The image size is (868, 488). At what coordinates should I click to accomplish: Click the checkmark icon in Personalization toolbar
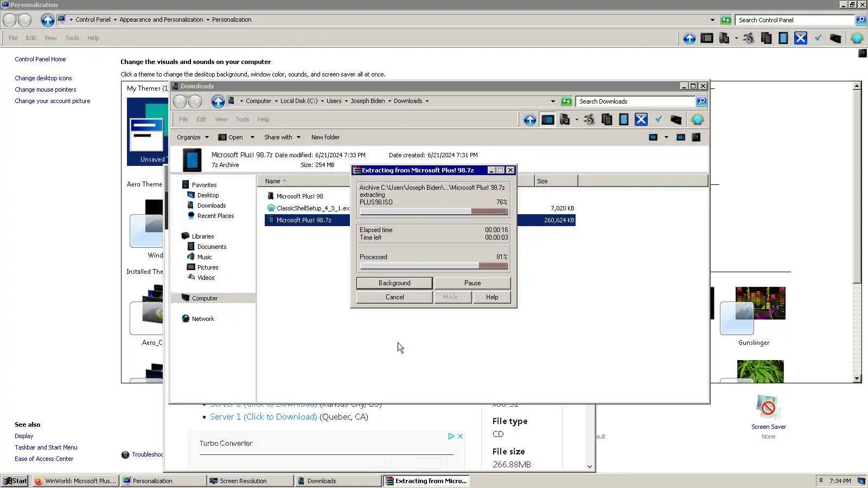(818, 38)
